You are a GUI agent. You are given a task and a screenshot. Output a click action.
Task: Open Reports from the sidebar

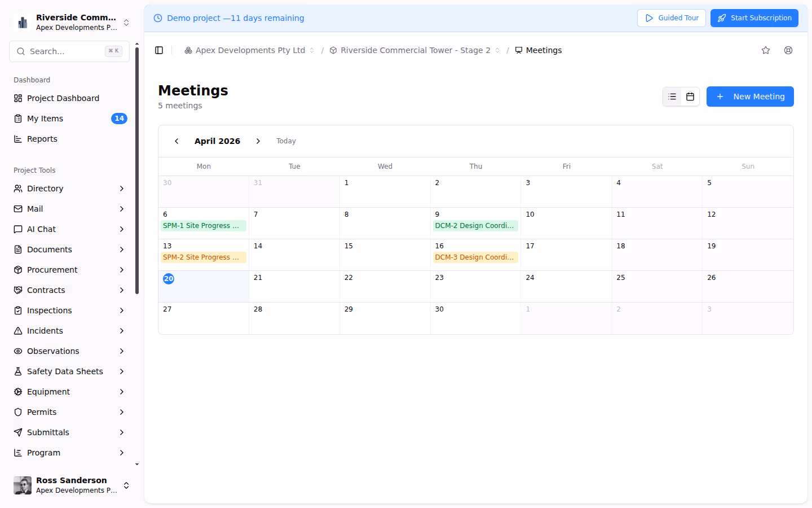42,138
